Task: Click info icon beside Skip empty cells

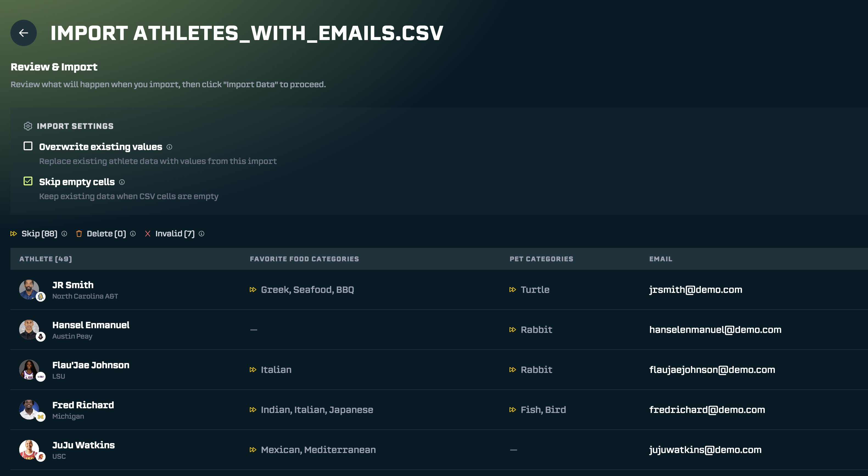Action: (x=122, y=182)
